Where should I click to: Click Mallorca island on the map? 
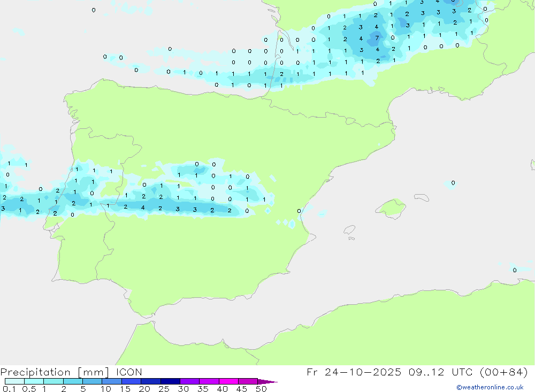pos(391,208)
